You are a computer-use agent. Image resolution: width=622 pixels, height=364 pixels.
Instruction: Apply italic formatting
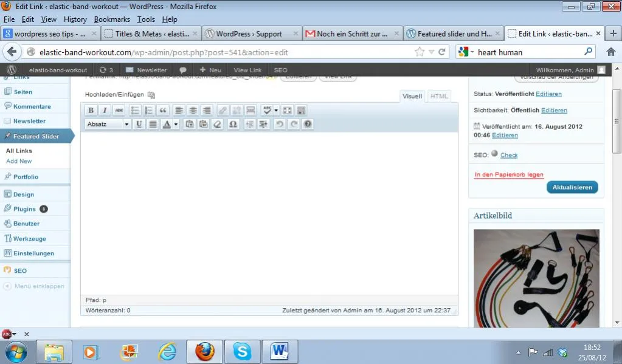tap(105, 110)
